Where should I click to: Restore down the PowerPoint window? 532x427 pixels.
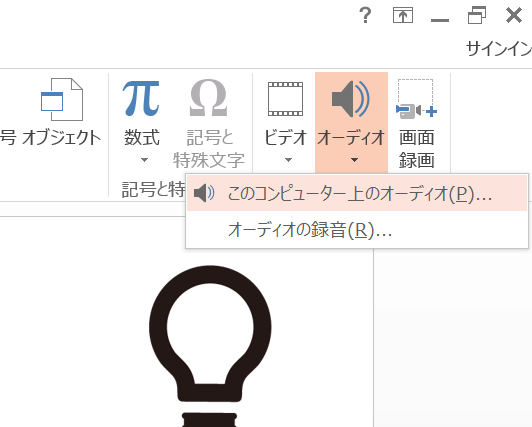pyautogui.click(x=477, y=15)
